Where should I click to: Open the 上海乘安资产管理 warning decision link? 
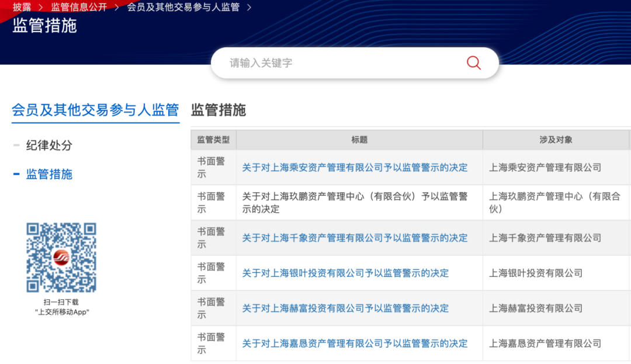353,168
